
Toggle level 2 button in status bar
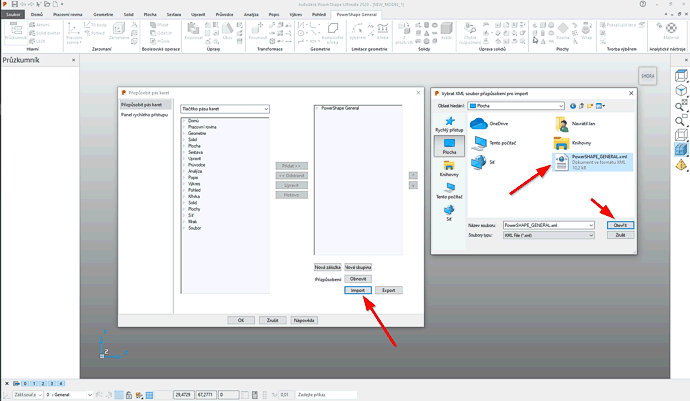(x=43, y=383)
